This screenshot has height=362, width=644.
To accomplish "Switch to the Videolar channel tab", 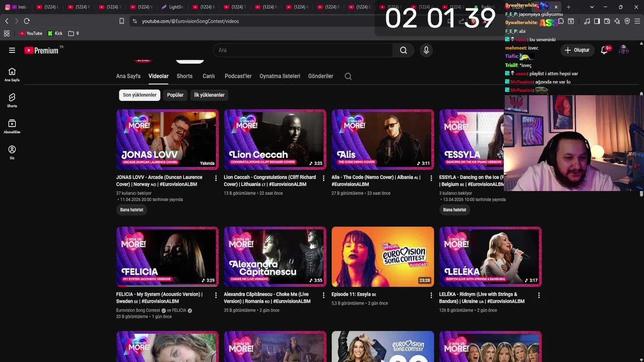I will pos(158,76).
